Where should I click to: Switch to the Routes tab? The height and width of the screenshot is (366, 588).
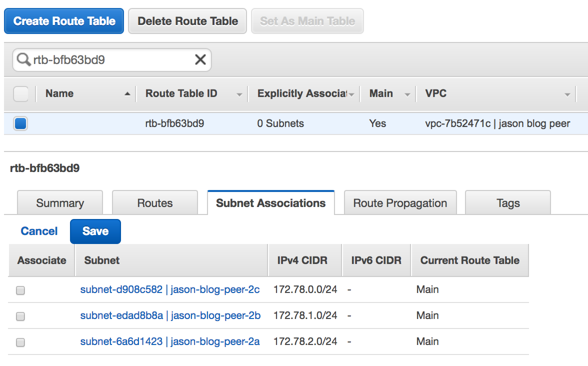155,203
